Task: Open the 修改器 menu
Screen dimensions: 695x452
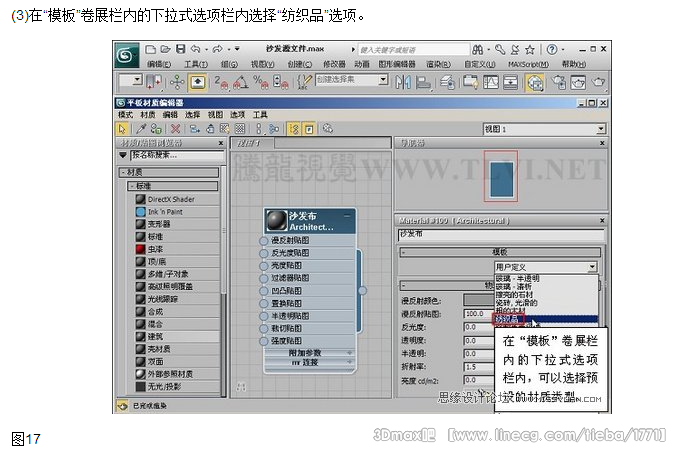Action: tap(334, 65)
